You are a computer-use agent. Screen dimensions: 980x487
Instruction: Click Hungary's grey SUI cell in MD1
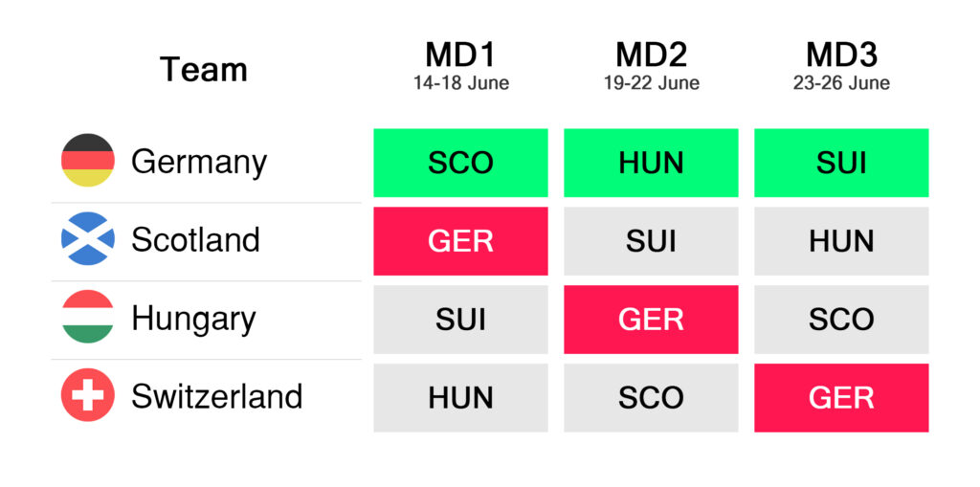click(x=460, y=320)
